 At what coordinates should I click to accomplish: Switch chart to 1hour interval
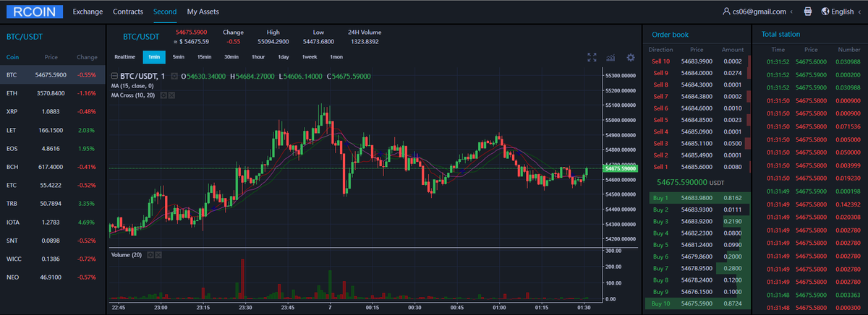pos(258,57)
